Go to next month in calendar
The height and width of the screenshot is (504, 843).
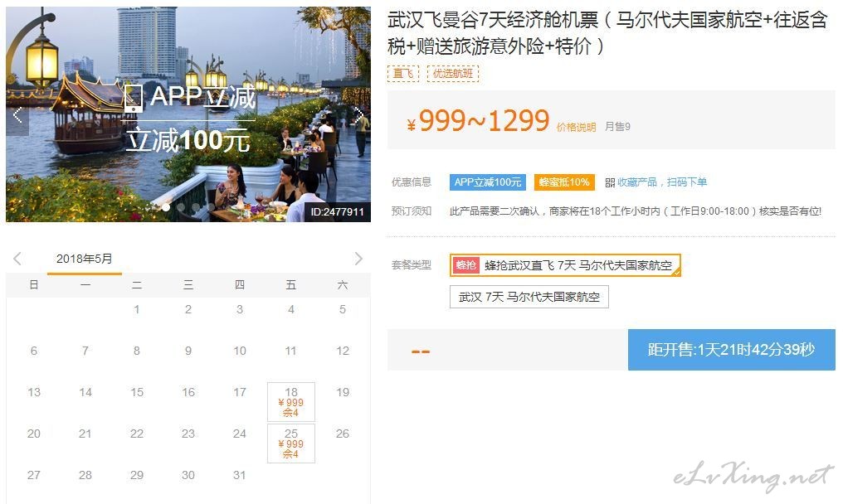pos(358,259)
